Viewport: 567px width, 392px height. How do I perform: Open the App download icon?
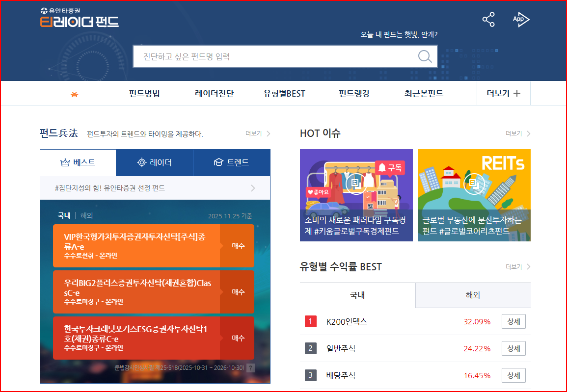coord(521,19)
